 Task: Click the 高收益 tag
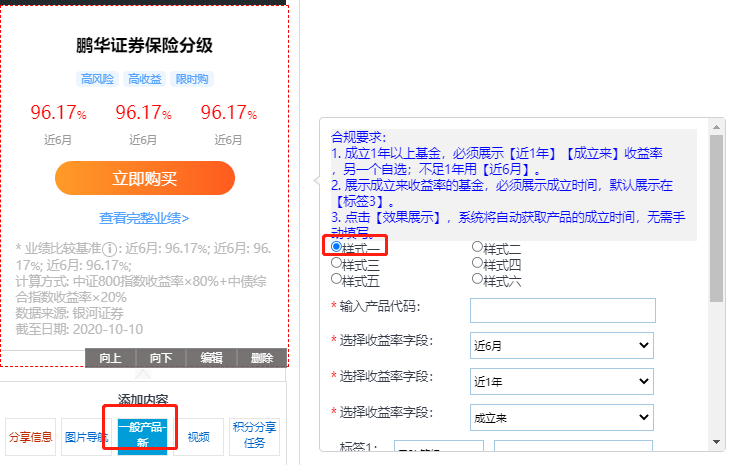pos(145,79)
